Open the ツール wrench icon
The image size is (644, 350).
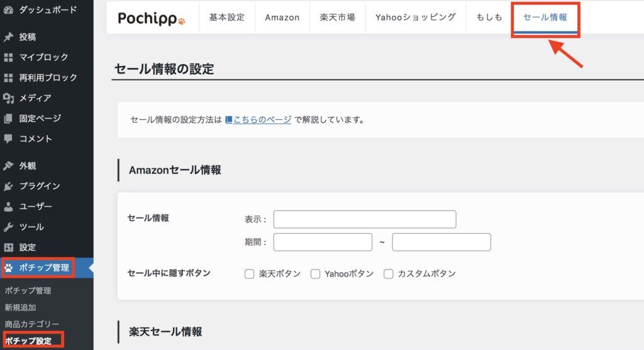tap(8, 227)
